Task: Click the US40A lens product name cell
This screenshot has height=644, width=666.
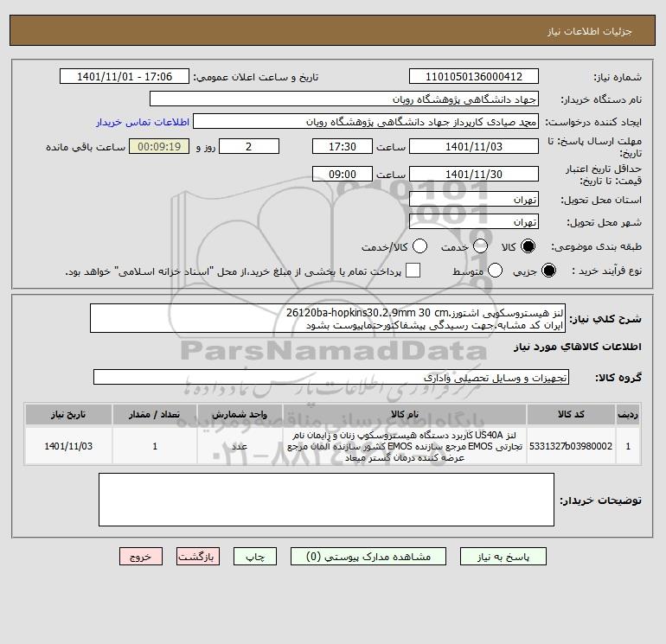Action: click(405, 446)
